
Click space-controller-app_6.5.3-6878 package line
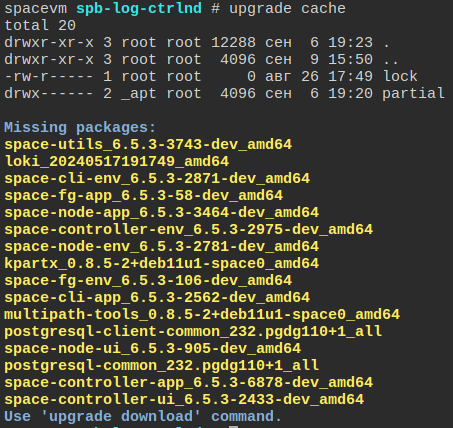188,383
